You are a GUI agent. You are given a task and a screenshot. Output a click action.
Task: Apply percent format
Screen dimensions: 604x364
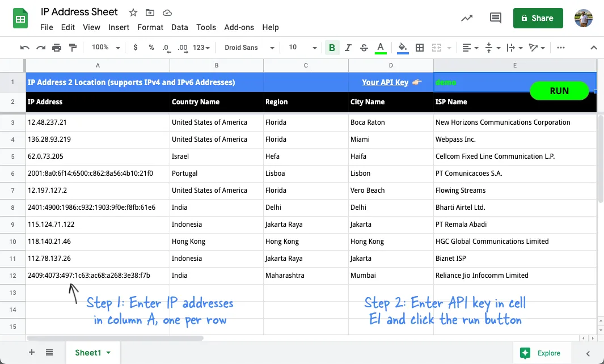pyautogui.click(x=151, y=48)
